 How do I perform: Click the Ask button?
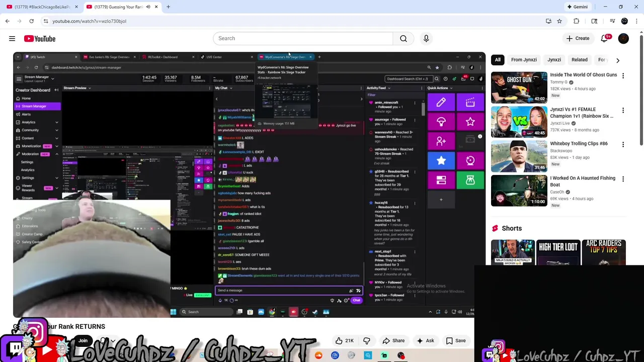pos(425,340)
